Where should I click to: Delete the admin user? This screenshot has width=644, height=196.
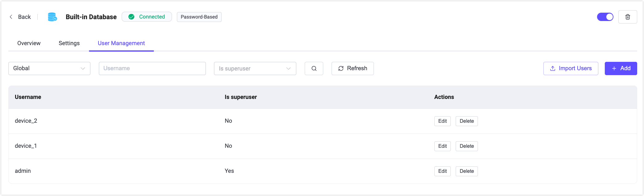(x=466, y=171)
